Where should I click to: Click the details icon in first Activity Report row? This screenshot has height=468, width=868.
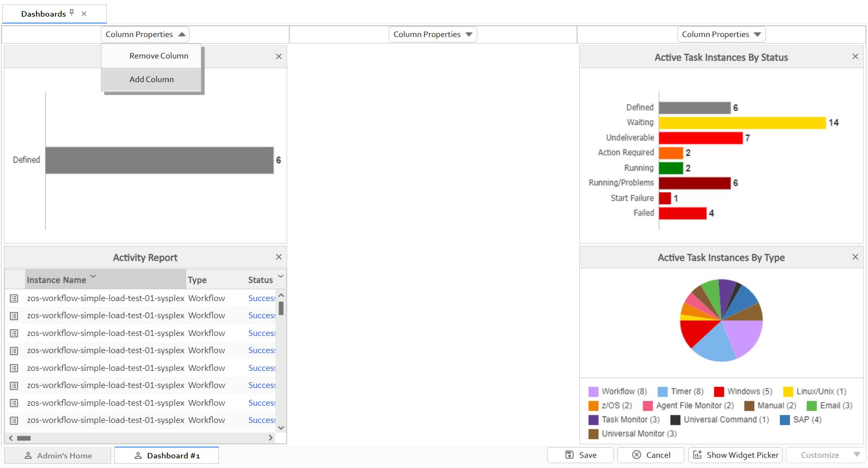pyautogui.click(x=14, y=298)
